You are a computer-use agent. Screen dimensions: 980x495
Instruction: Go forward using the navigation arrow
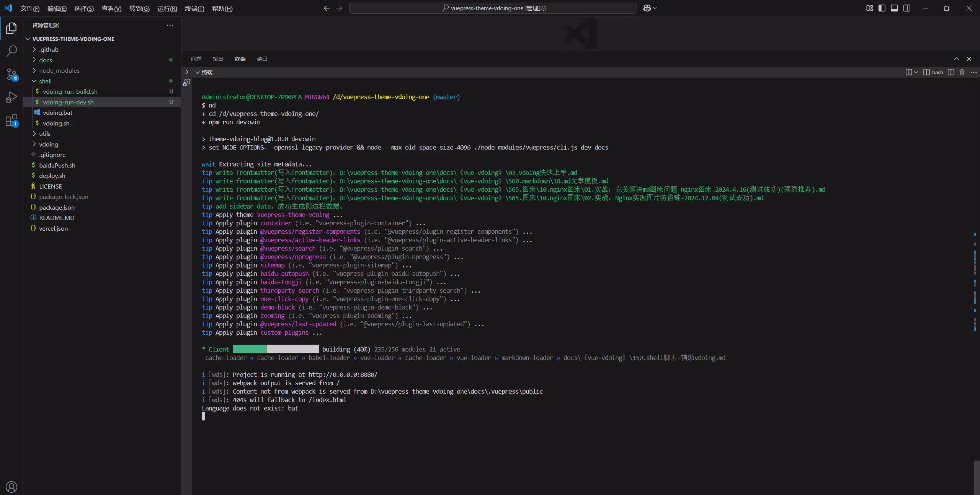pyautogui.click(x=339, y=8)
